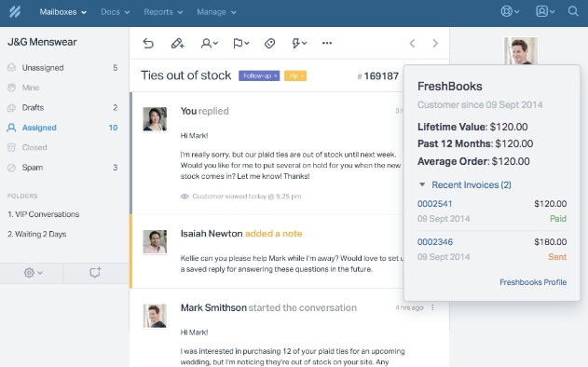Click the $180.00 invoice amount
The height and width of the screenshot is (367, 588).
[550, 242]
